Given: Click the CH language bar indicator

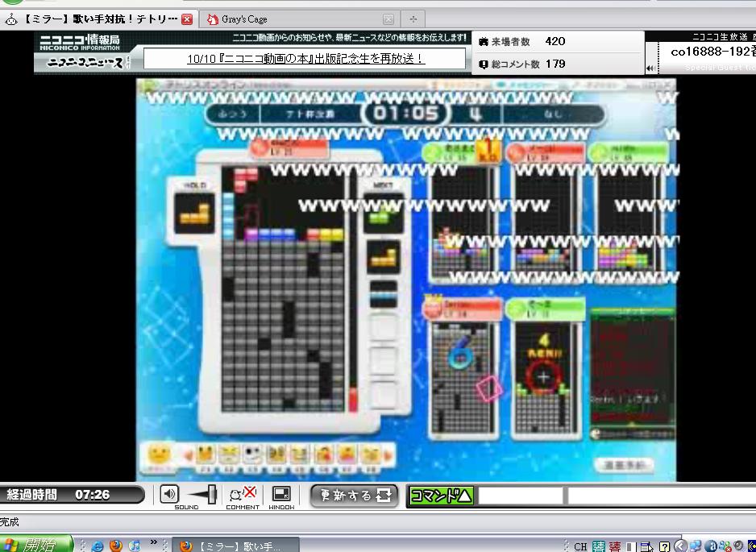Looking at the screenshot, I should click(580, 546).
